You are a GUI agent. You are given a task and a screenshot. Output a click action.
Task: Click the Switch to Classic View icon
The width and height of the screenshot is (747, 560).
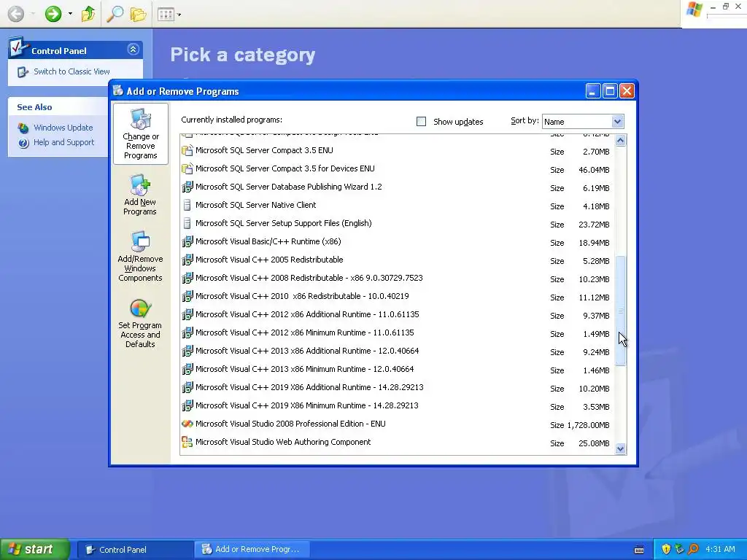pos(23,72)
